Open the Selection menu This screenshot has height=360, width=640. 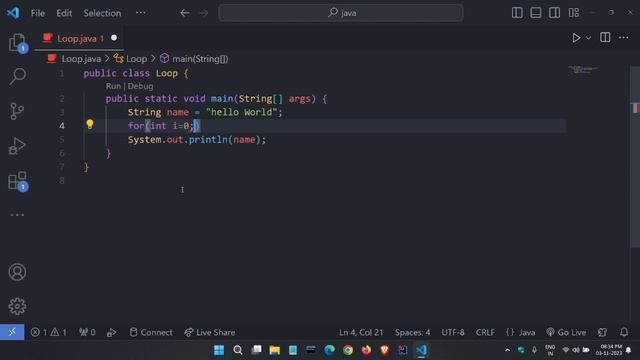coord(102,13)
